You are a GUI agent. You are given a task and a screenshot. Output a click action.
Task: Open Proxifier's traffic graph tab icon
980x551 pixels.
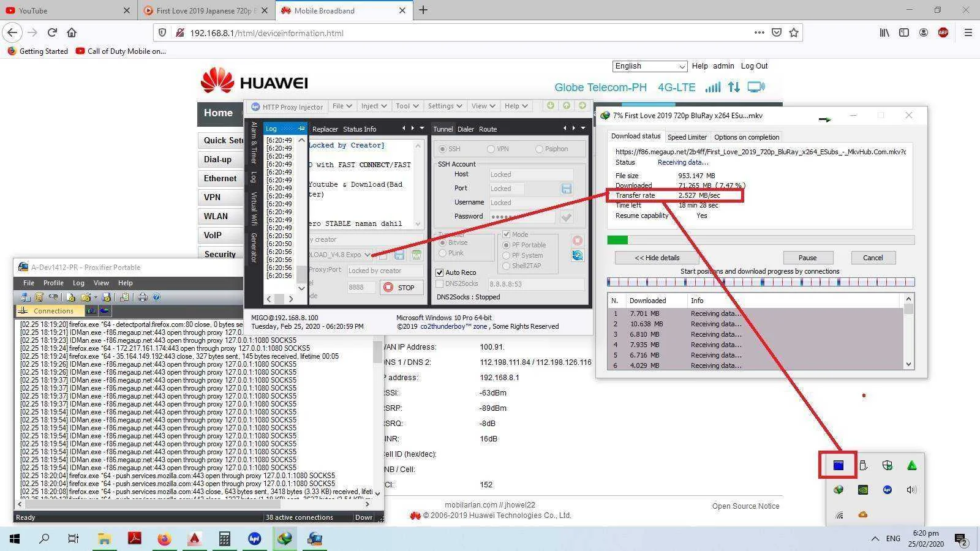point(91,311)
